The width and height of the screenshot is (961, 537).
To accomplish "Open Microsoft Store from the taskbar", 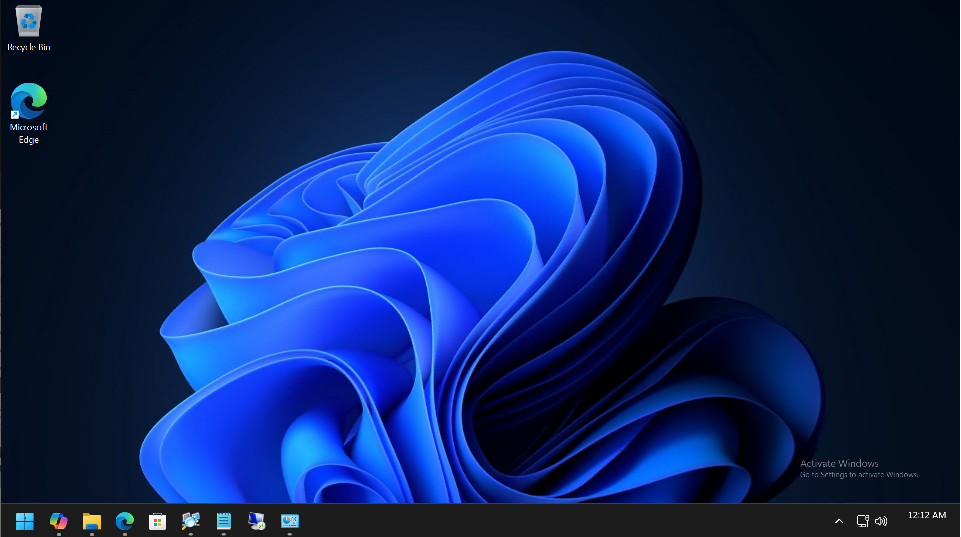I will tap(157, 521).
